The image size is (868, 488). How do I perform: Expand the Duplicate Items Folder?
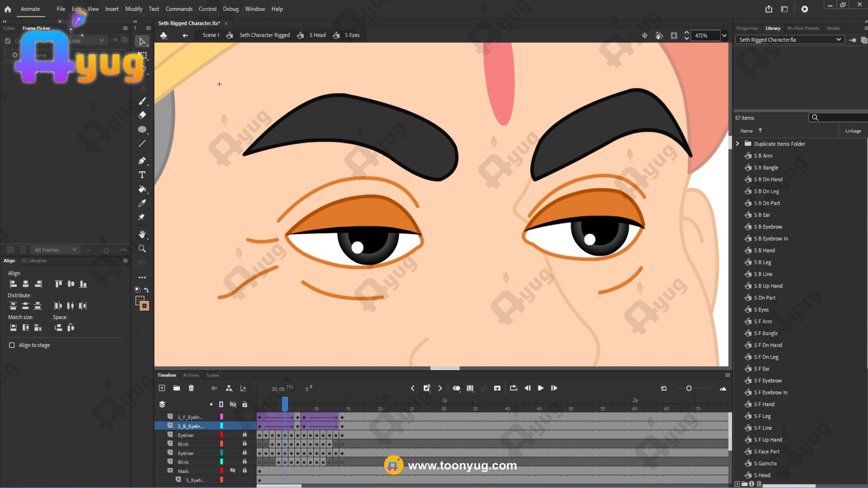pyautogui.click(x=738, y=144)
